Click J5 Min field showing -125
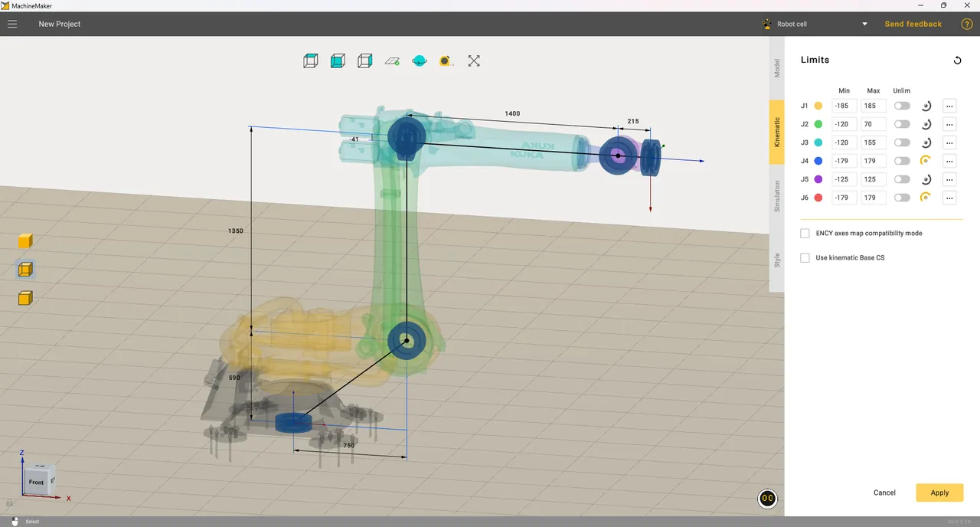The height and width of the screenshot is (527, 980). (844, 179)
